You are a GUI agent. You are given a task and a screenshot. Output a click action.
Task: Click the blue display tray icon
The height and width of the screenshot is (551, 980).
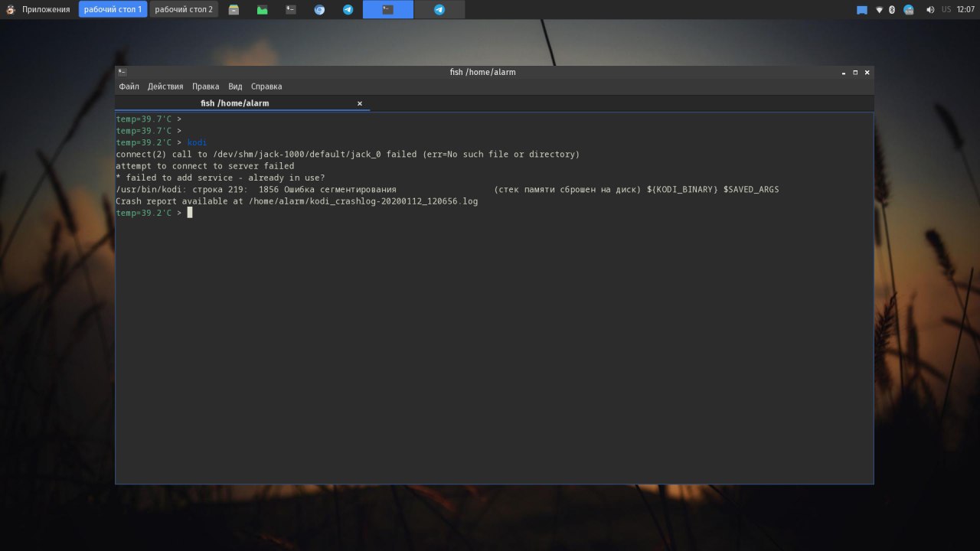862,10
